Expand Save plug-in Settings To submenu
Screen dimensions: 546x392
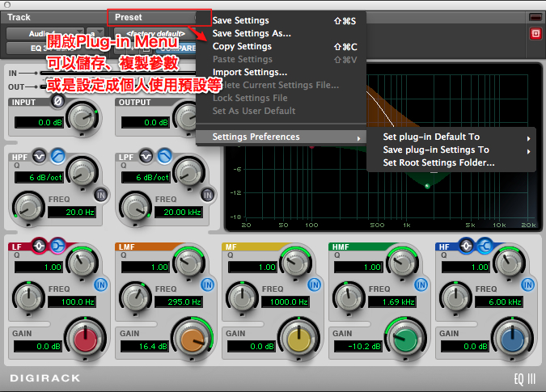(x=451, y=150)
